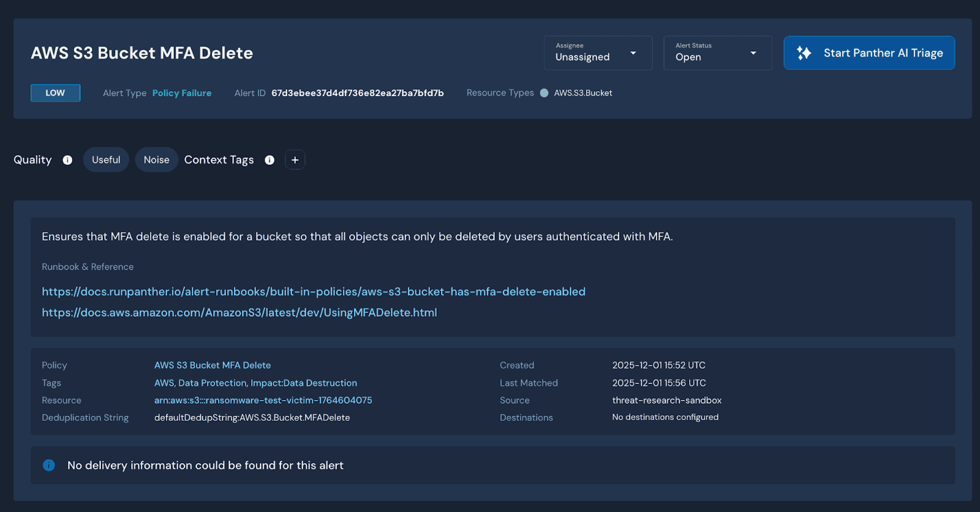Click the Quality info icon

[x=67, y=160]
